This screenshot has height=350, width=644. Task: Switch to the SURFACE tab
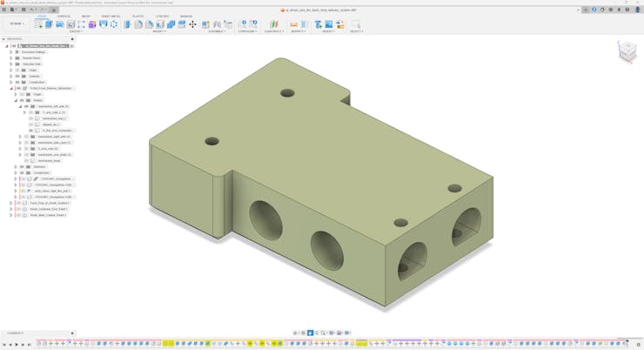point(64,16)
